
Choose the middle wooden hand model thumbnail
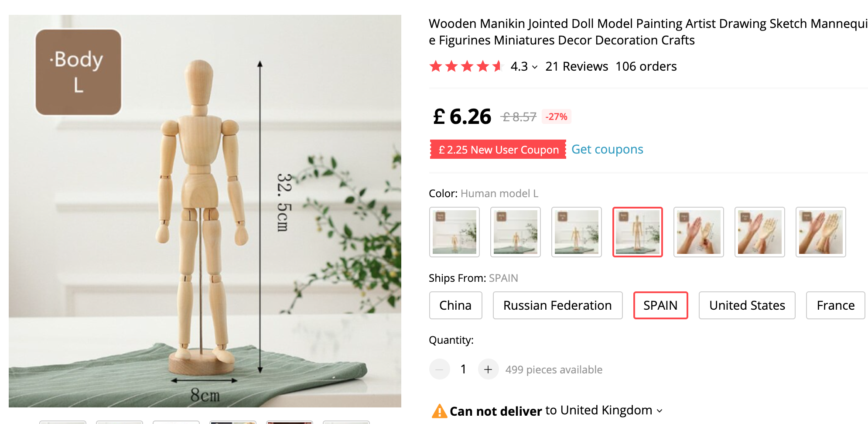[x=760, y=232]
